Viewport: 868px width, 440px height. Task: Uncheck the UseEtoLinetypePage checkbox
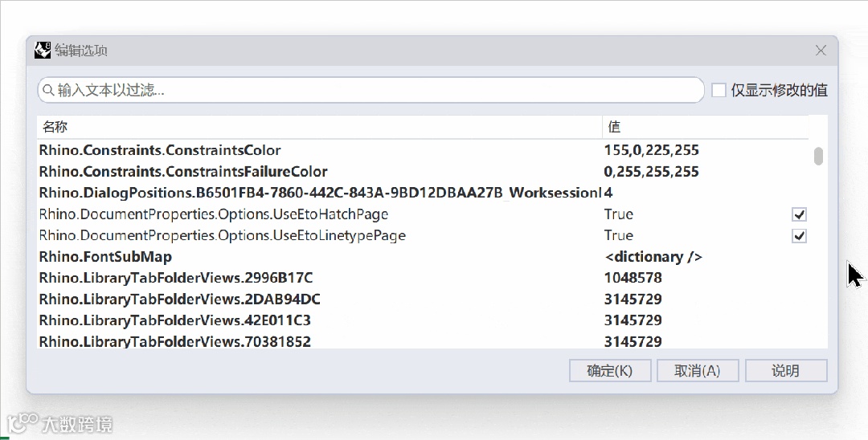[x=799, y=236]
